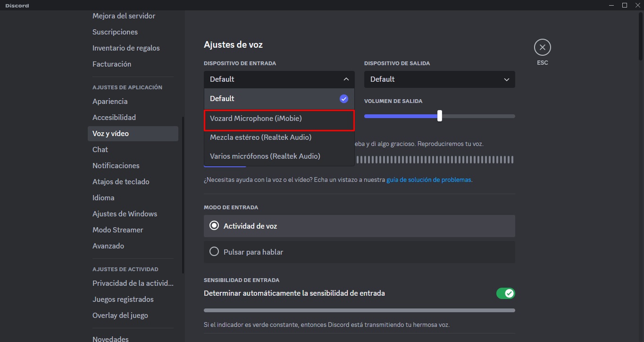644x342 pixels.
Task: Click the input sensitivity indicator bar
Action: 359,310
